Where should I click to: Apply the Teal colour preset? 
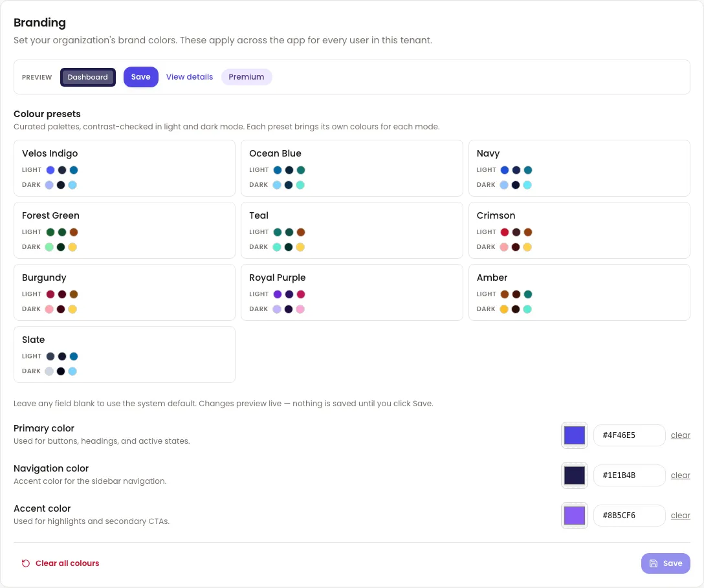[352, 230]
